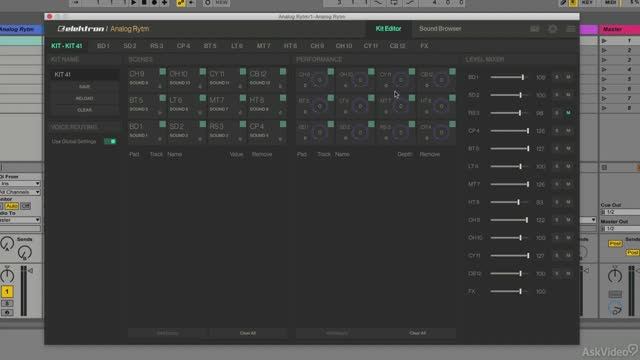Open the Ableton All Channels dropdown
The width and height of the screenshot is (640, 360).
[20, 192]
